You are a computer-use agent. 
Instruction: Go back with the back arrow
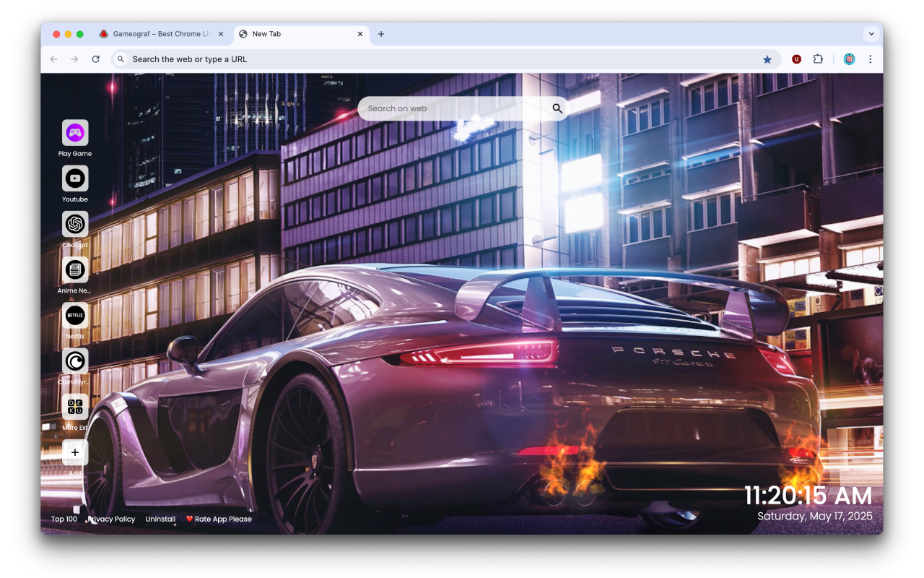(x=53, y=59)
